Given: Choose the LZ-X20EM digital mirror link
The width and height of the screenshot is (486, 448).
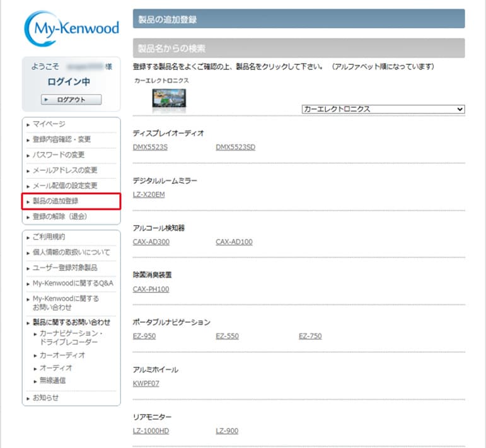Looking at the screenshot, I should click(149, 195).
